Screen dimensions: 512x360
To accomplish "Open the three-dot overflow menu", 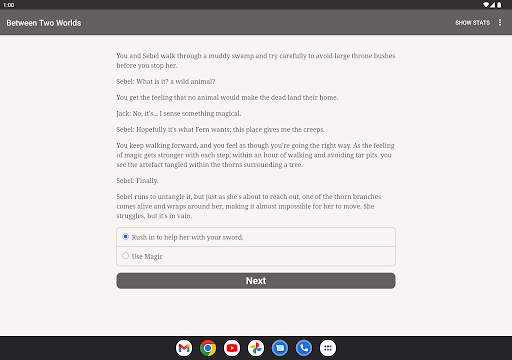I will tap(500, 22).
